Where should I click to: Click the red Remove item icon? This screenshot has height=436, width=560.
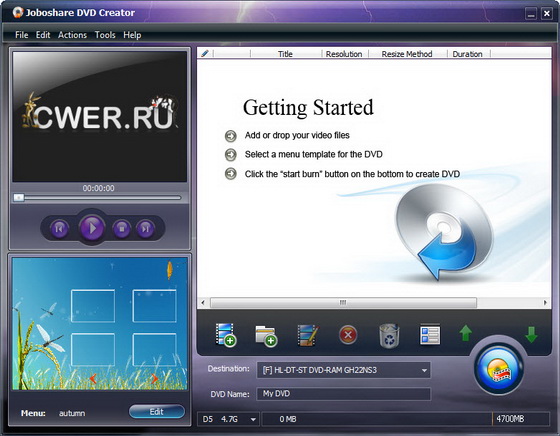click(x=348, y=335)
